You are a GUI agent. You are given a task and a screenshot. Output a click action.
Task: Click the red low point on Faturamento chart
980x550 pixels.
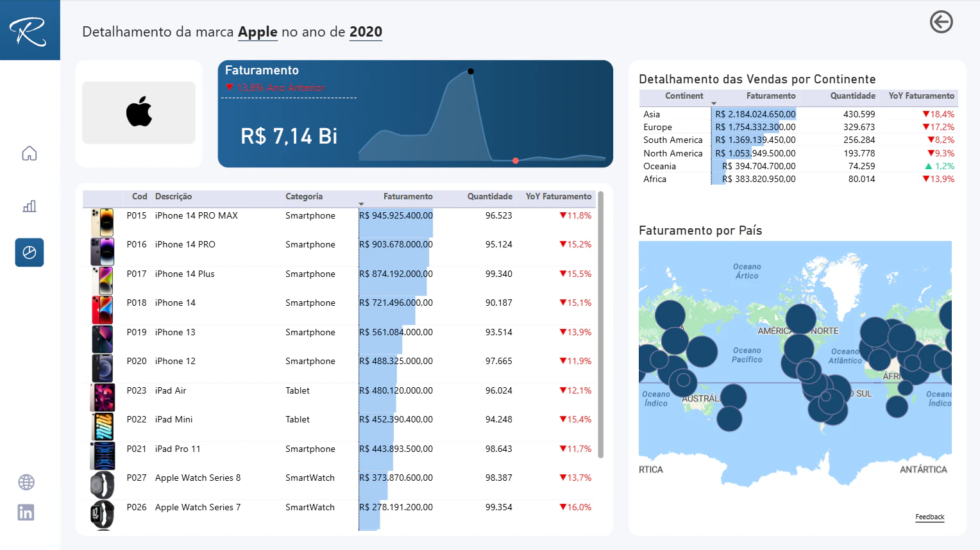pos(516,161)
